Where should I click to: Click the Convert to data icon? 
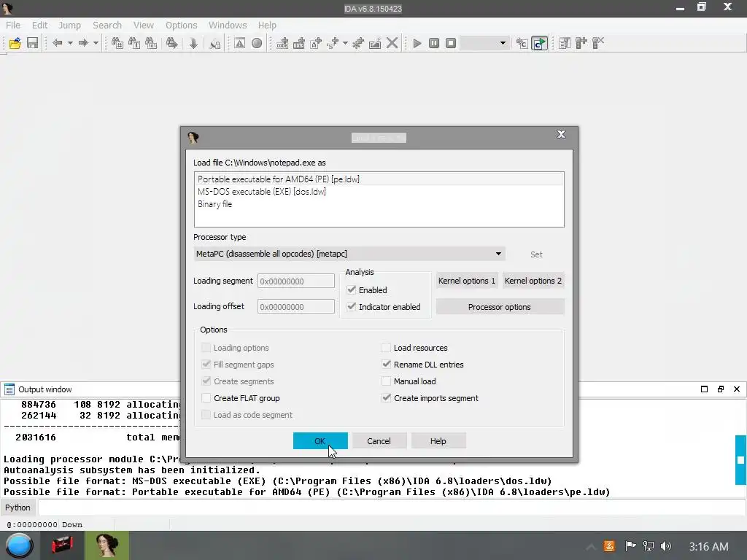click(298, 43)
